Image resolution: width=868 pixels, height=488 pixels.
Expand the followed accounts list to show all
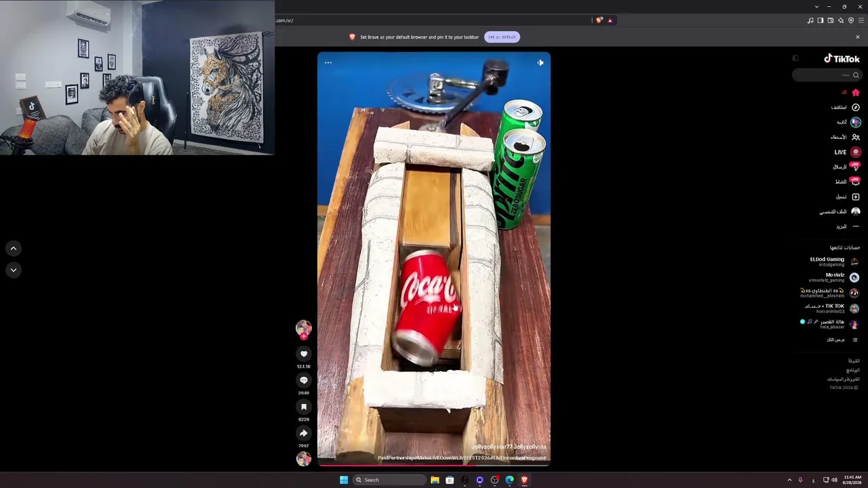842,340
